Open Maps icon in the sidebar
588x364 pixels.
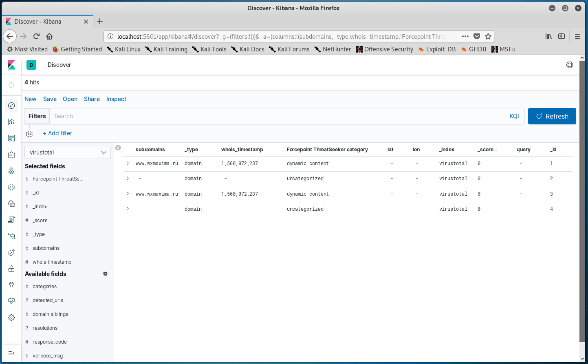pyautogui.click(x=11, y=171)
